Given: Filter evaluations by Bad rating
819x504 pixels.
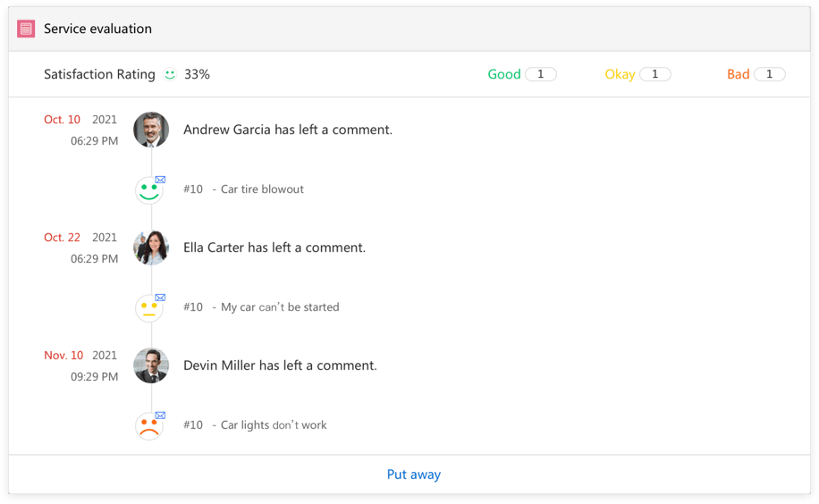Looking at the screenshot, I should coord(738,74).
